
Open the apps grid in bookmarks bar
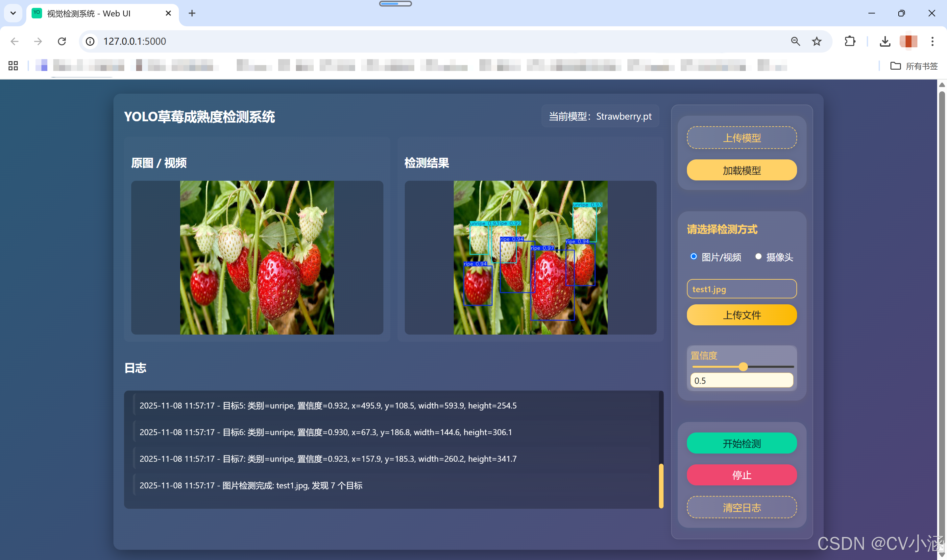click(13, 66)
